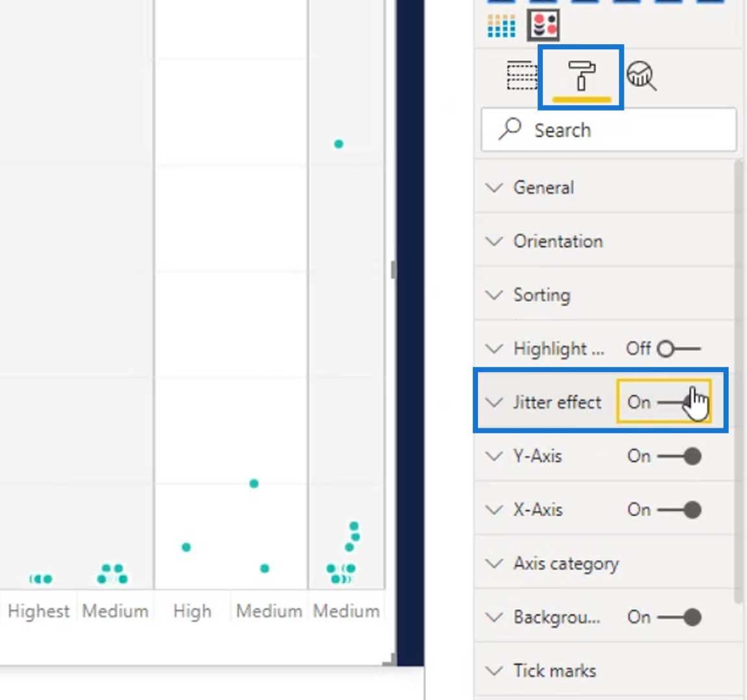Turn off the Background toggle
747x700 pixels.
[680, 617]
